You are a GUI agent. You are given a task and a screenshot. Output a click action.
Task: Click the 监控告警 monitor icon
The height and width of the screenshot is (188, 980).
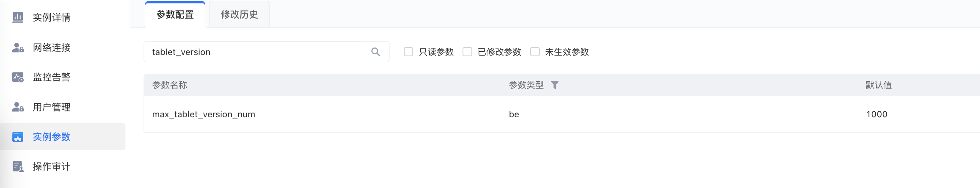[18, 77]
